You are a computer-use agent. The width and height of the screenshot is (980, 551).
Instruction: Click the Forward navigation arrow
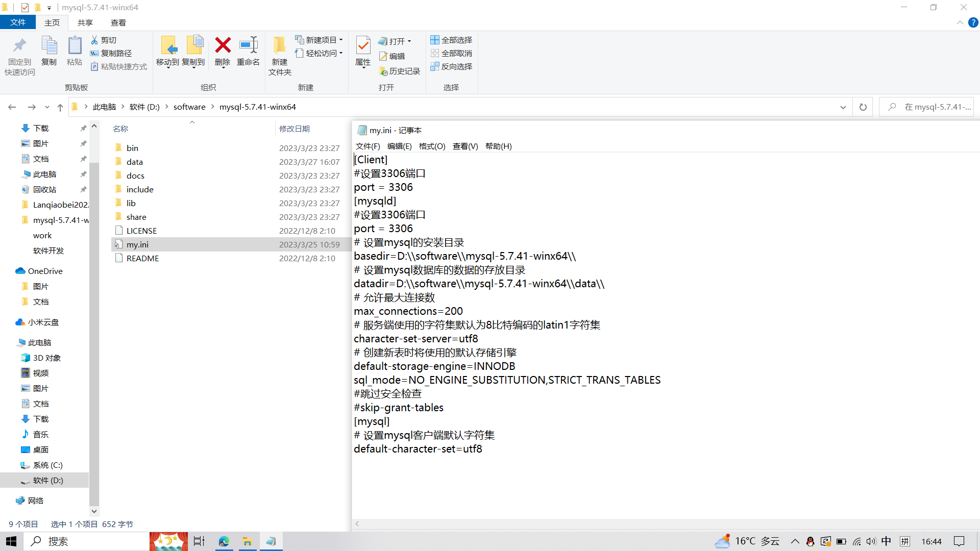[32, 107]
